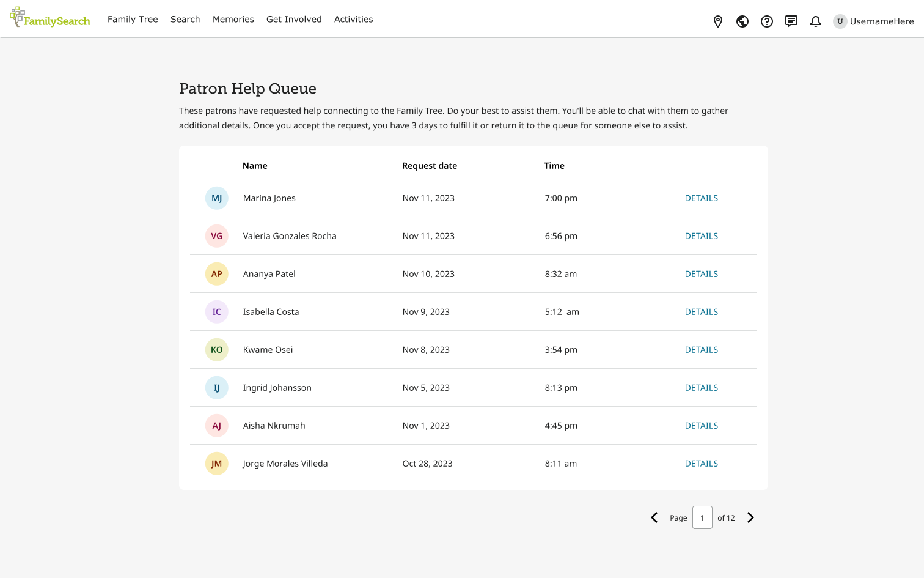Open the help question mark icon
The width and height of the screenshot is (924, 578).
[x=767, y=21]
